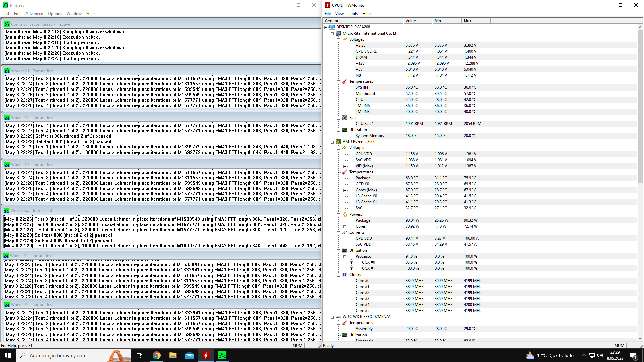The height and width of the screenshot is (362, 644).
Task: Expand the CCX #0 utilization node
Action: (x=351, y=263)
